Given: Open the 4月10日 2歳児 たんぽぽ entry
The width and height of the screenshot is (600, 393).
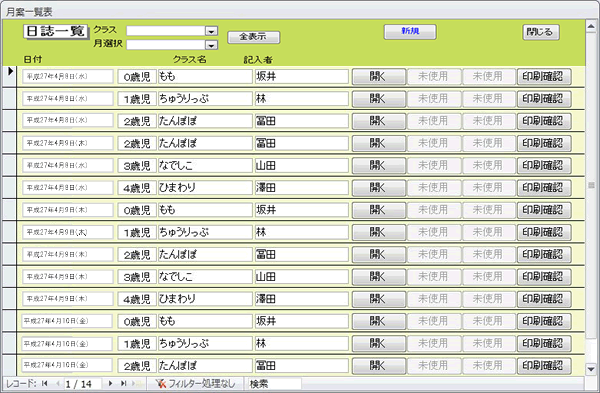Looking at the screenshot, I should pyautogui.click(x=379, y=365).
